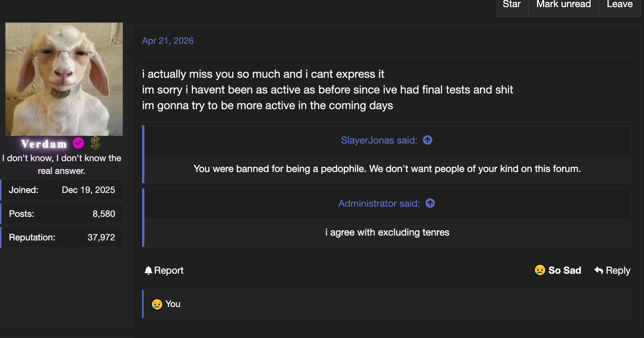This screenshot has width=644, height=338.
Task: Open the Apr 21, 2026 post permalink
Action: pyautogui.click(x=168, y=41)
